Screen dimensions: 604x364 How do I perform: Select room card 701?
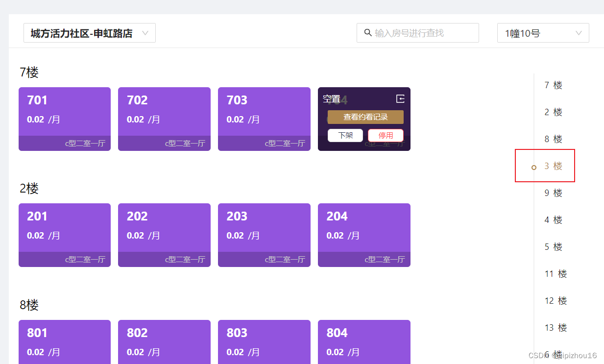tap(65, 119)
